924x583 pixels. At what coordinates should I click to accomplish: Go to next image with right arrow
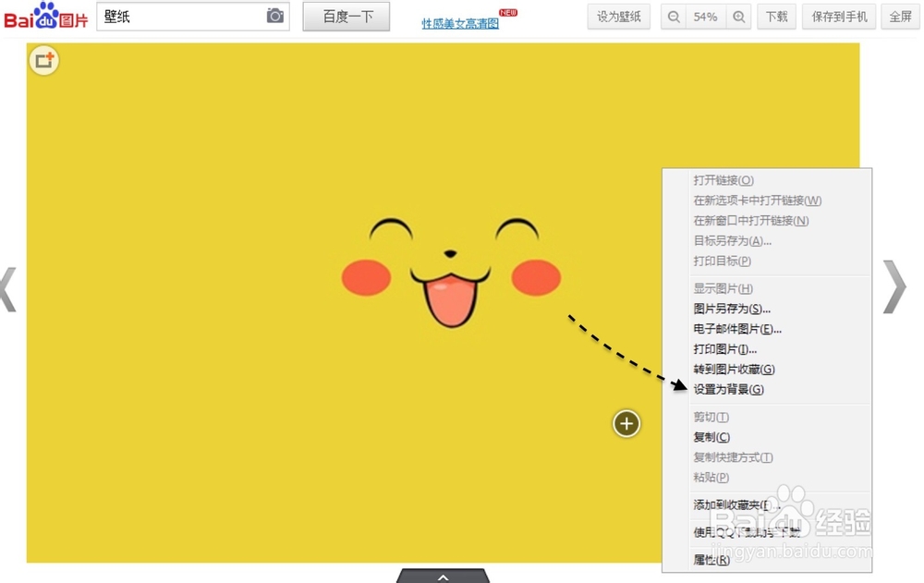coord(894,286)
